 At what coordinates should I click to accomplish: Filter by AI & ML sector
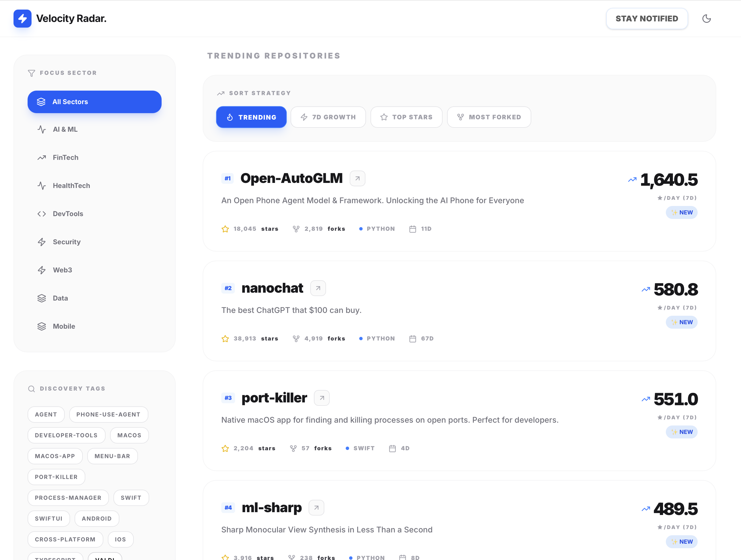65,129
